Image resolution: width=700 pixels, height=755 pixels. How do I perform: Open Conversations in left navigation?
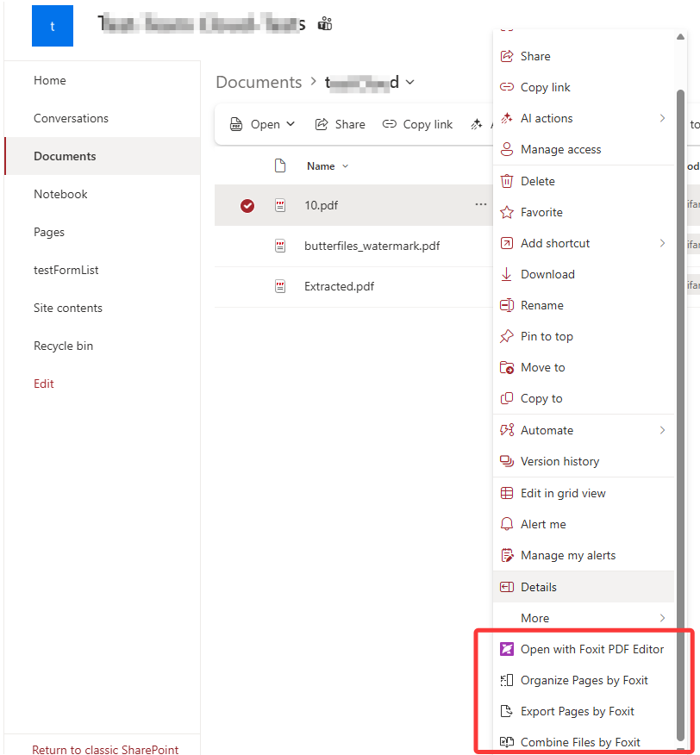(x=71, y=118)
